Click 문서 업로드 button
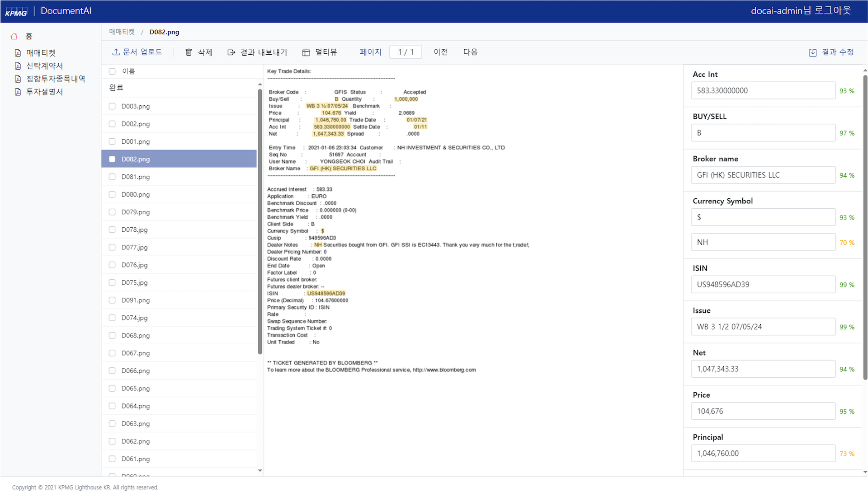 click(137, 52)
